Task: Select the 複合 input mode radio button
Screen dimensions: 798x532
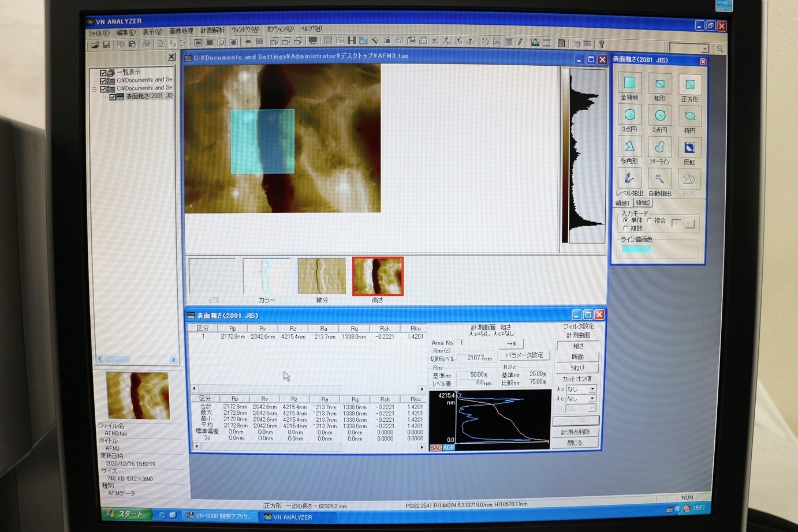Action: (x=650, y=220)
